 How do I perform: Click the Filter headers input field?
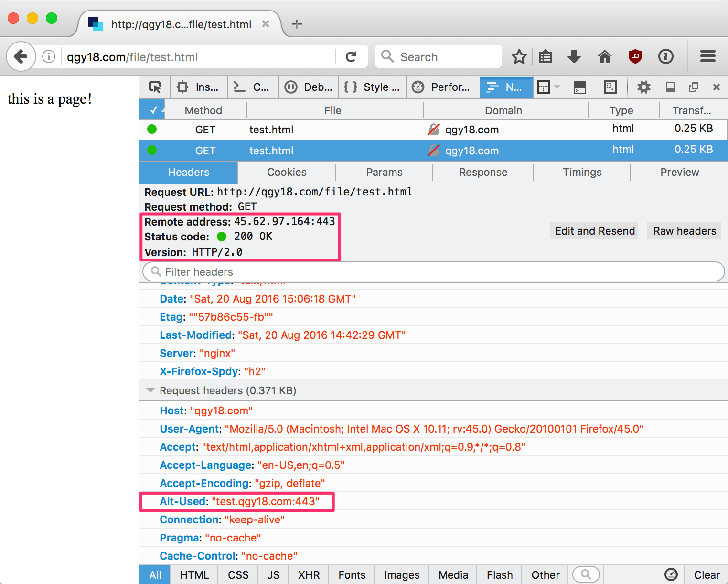433,272
